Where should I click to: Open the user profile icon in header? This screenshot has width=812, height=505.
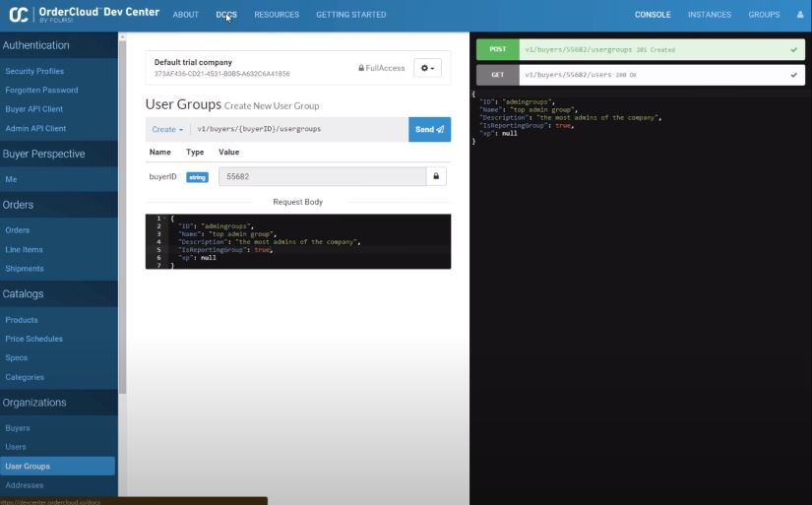click(x=799, y=15)
